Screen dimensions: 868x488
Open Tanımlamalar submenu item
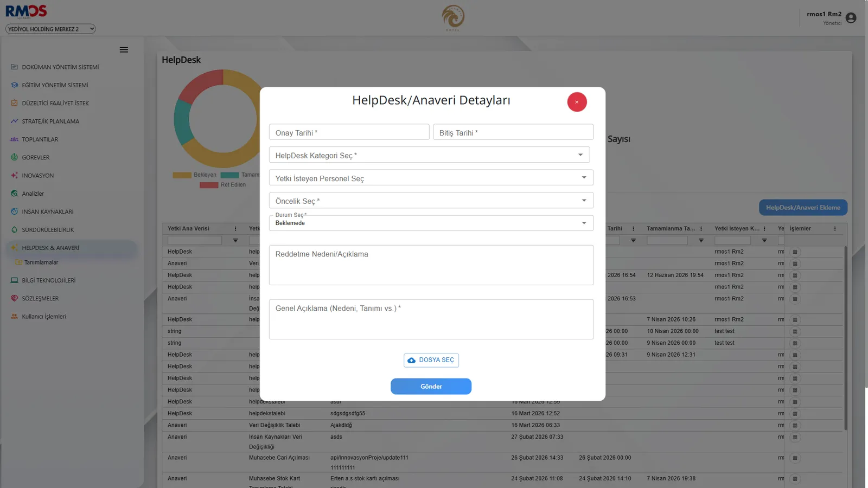41,262
